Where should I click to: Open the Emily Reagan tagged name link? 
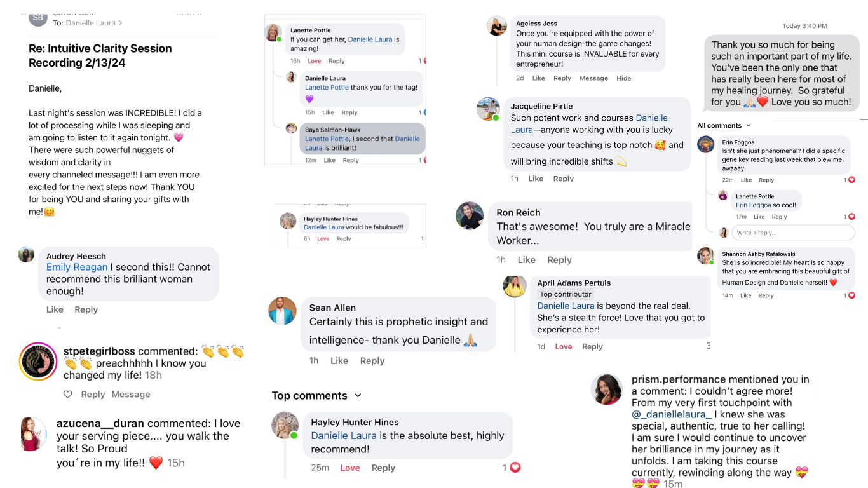click(x=77, y=268)
